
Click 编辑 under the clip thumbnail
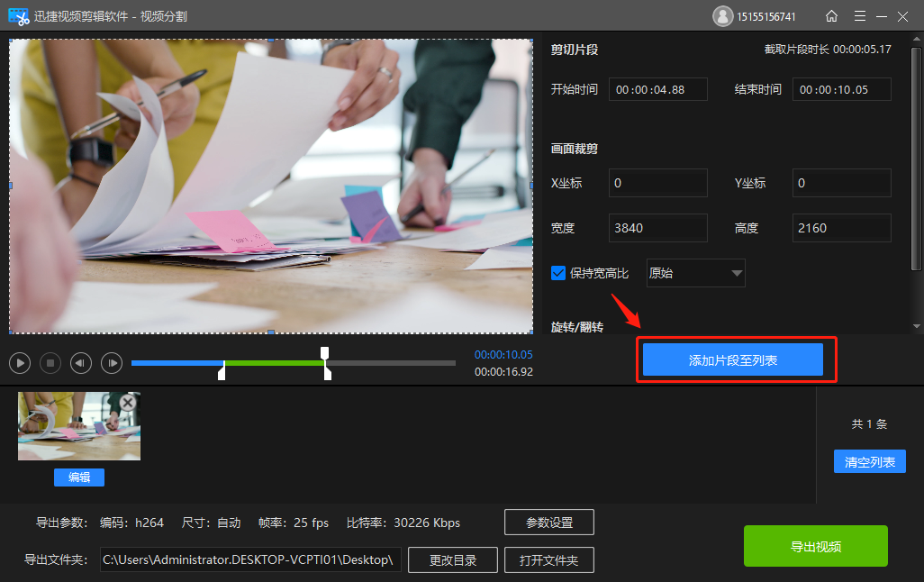79,477
